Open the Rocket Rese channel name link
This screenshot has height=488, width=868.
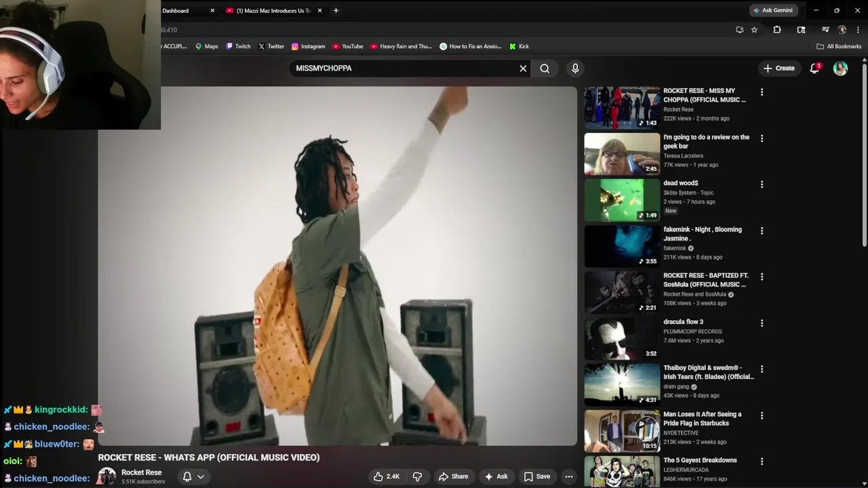(141, 472)
